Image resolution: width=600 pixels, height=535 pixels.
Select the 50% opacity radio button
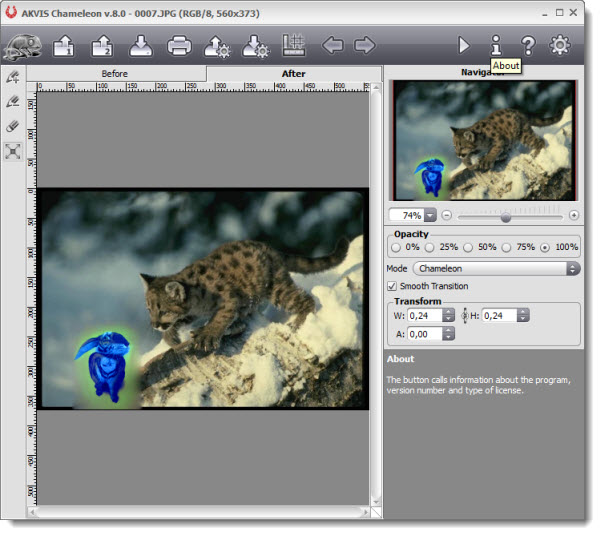470,247
